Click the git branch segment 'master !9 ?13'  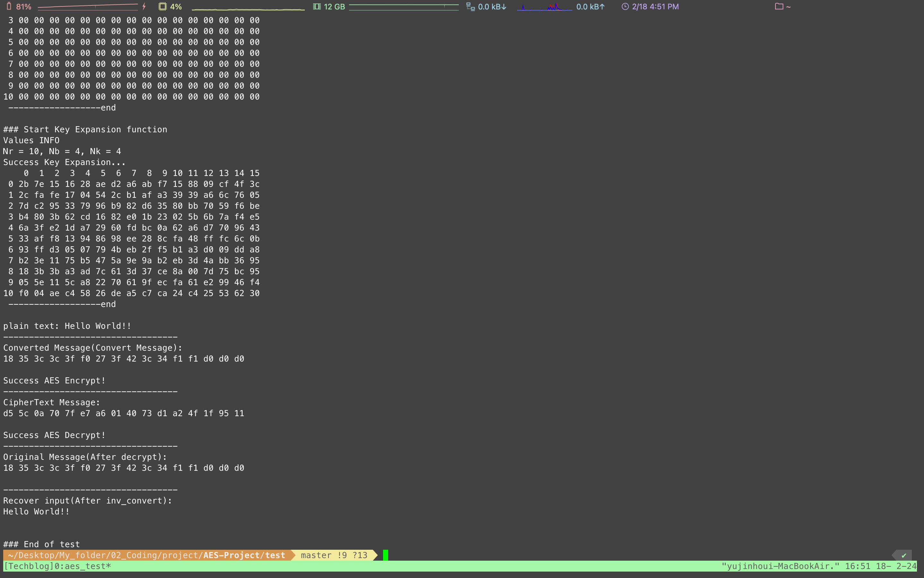click(334, 555)
